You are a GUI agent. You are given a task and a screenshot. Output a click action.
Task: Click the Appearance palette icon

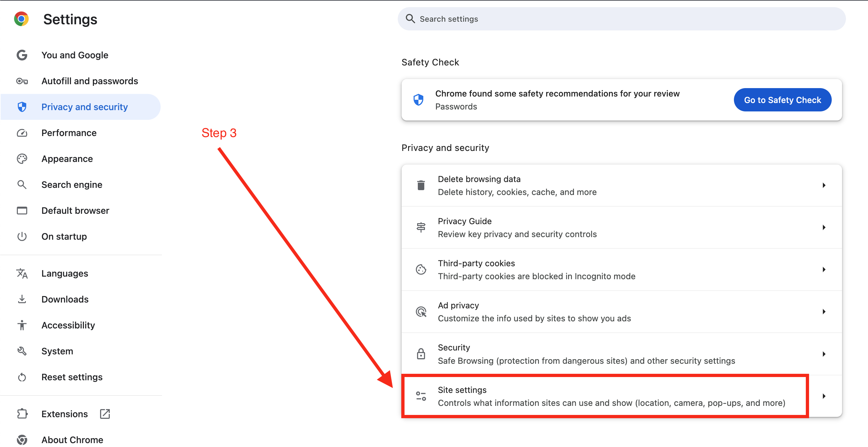(x=22, y=159)
